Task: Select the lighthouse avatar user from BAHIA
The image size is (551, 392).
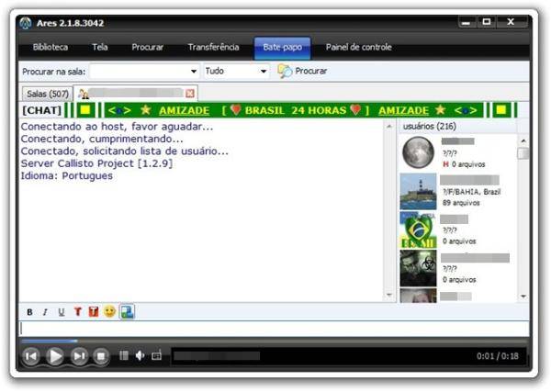Action: click(x=418, y=192)
